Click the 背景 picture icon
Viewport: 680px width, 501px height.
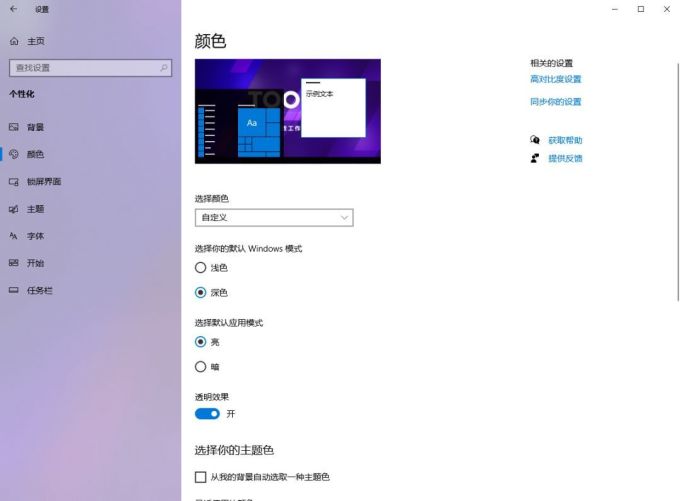(x=14, y=127)
